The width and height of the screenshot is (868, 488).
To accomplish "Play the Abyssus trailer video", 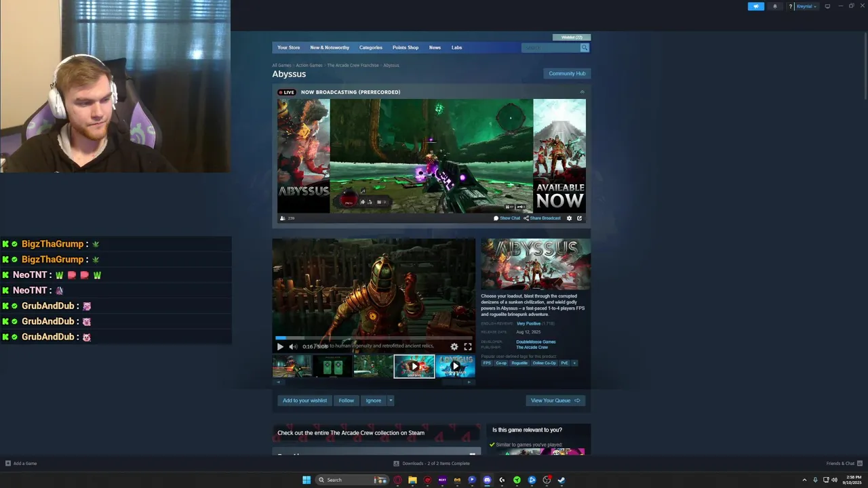I will pyautogui.click(x=280, y=346).
